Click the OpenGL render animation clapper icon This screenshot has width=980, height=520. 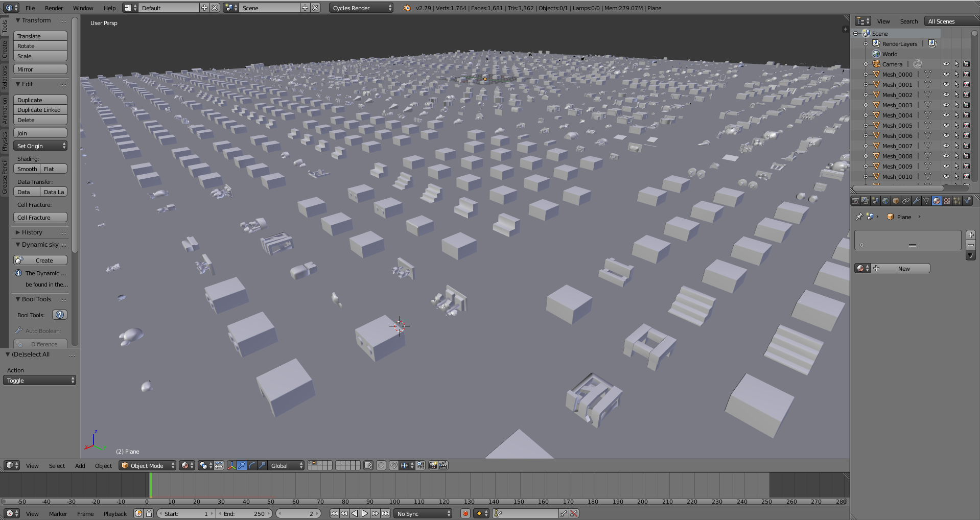tap(443, 465)
